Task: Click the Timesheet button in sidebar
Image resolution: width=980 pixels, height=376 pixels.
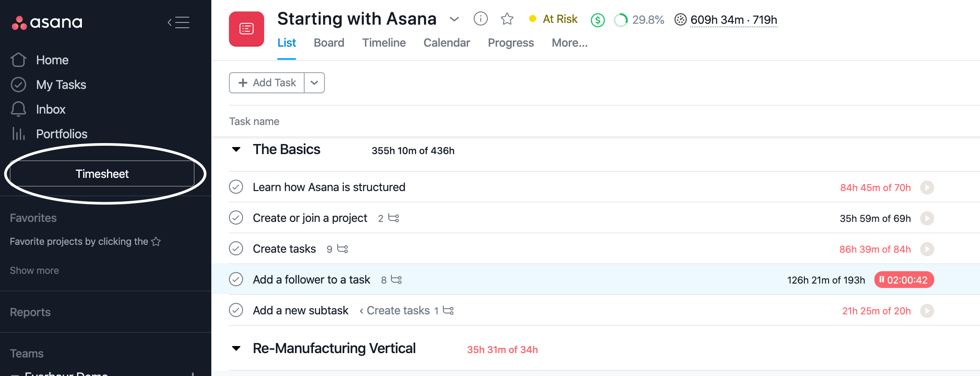Action: [102, 174]
